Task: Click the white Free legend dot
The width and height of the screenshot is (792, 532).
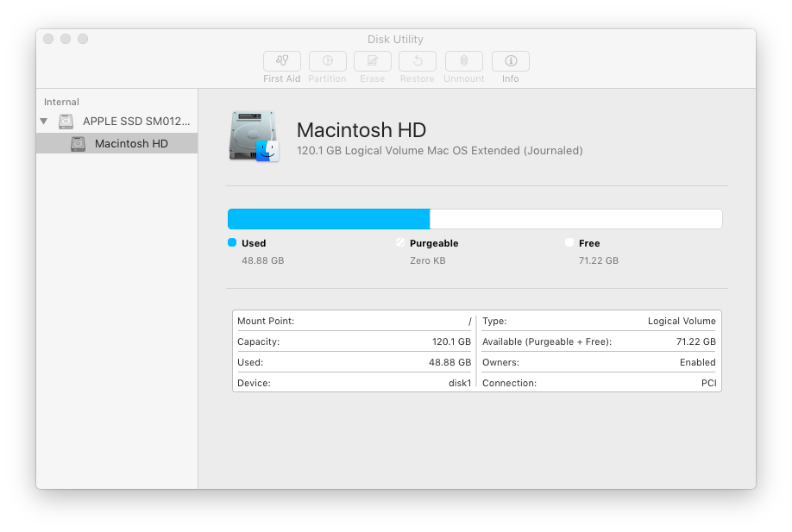Action: [x=569, y=243]
